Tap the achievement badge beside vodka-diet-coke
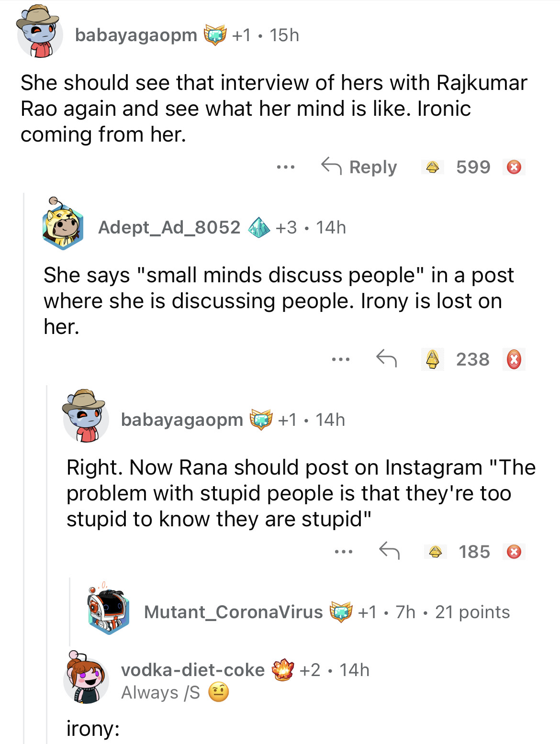 click(x=282, y=670)
